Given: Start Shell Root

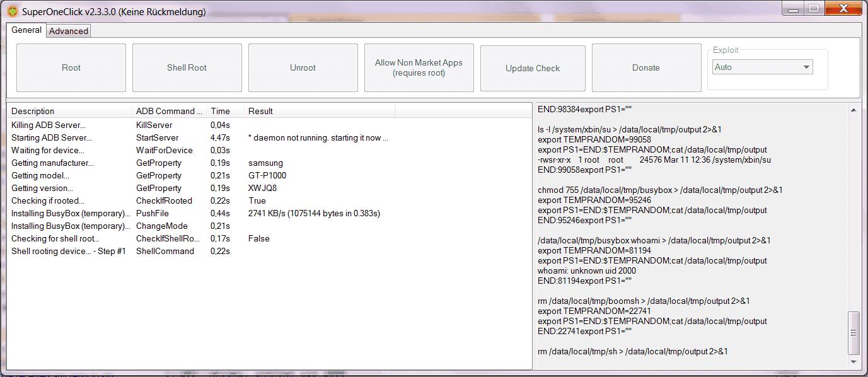Looking at the screenshot, I should click(187, 67).
